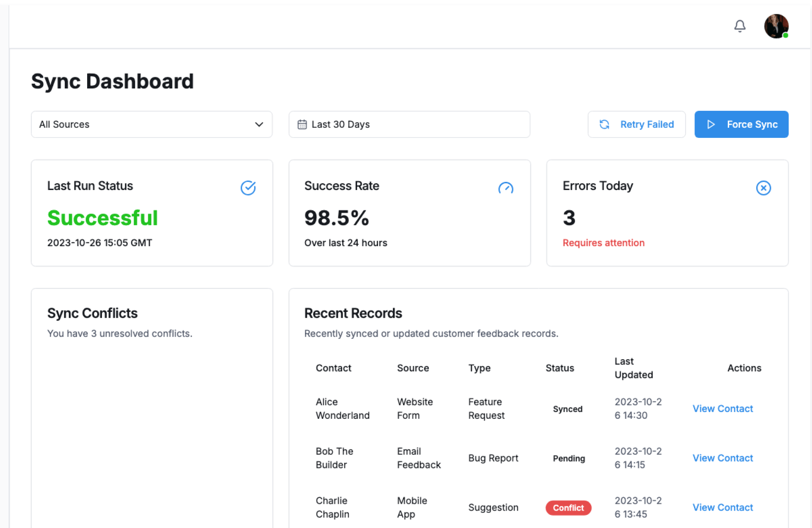Click the refresh icon on Retry Failed
The height and width of the screenshot is (528, 812).
coord(604,124)
